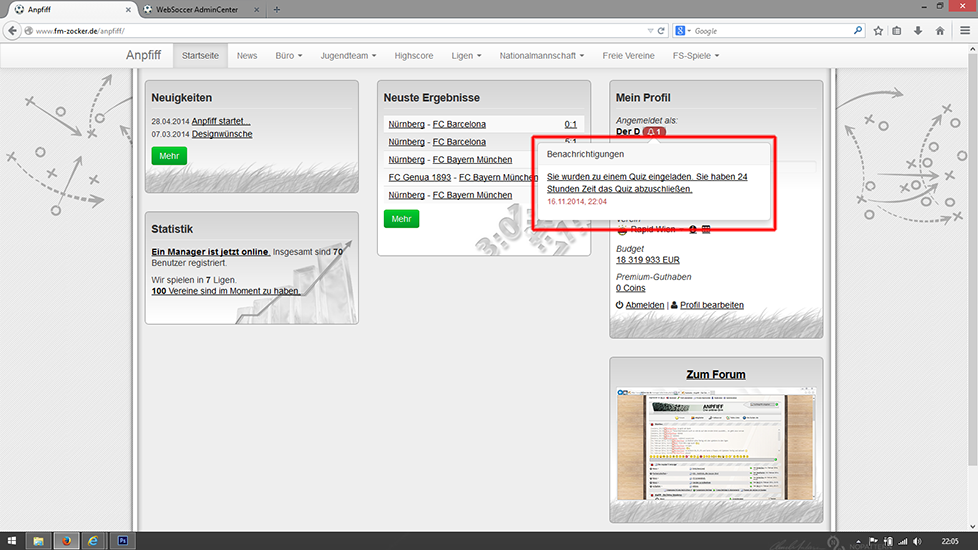
Task: Click the forum screenshot thumbnail
Action: [716, 442]
